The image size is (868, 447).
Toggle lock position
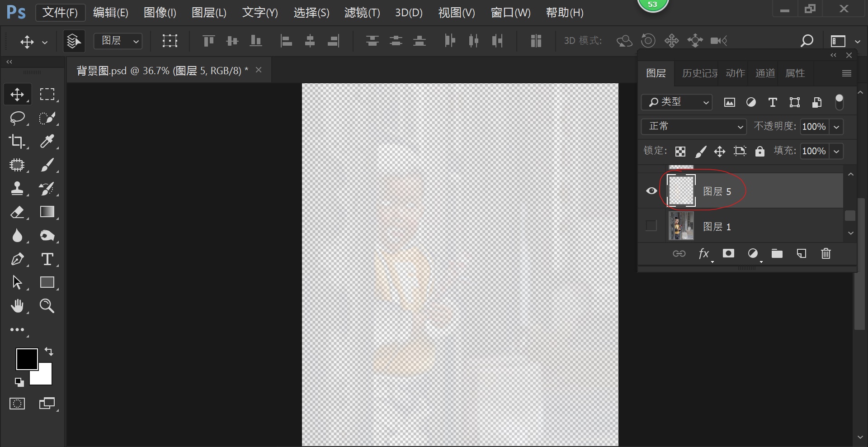click(720, 151)
